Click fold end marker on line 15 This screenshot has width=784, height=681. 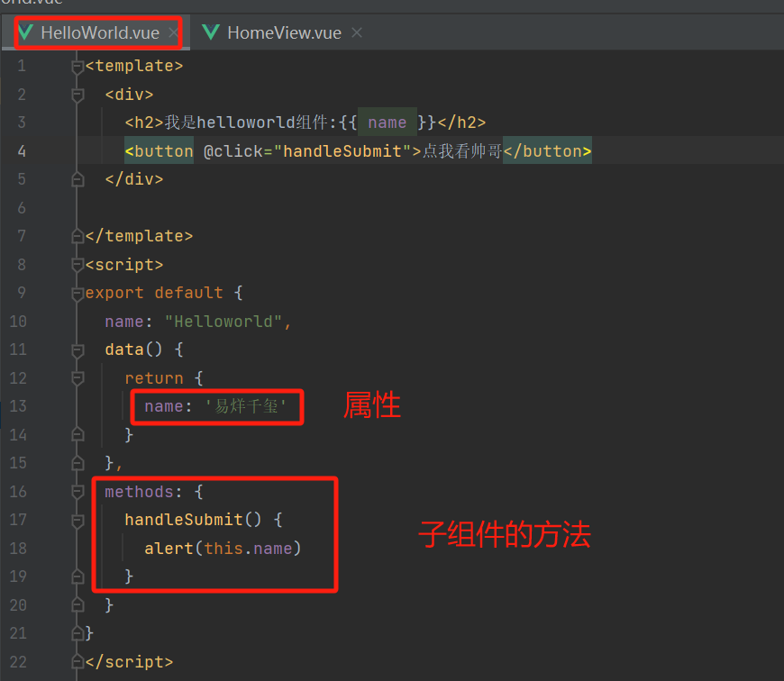(x=77, y=463)
